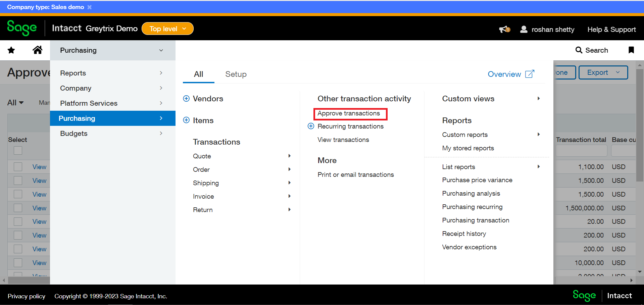Open Budgets in the module menu
The image size is (644, 305).
pyautogui.click(x=112, y=133)
